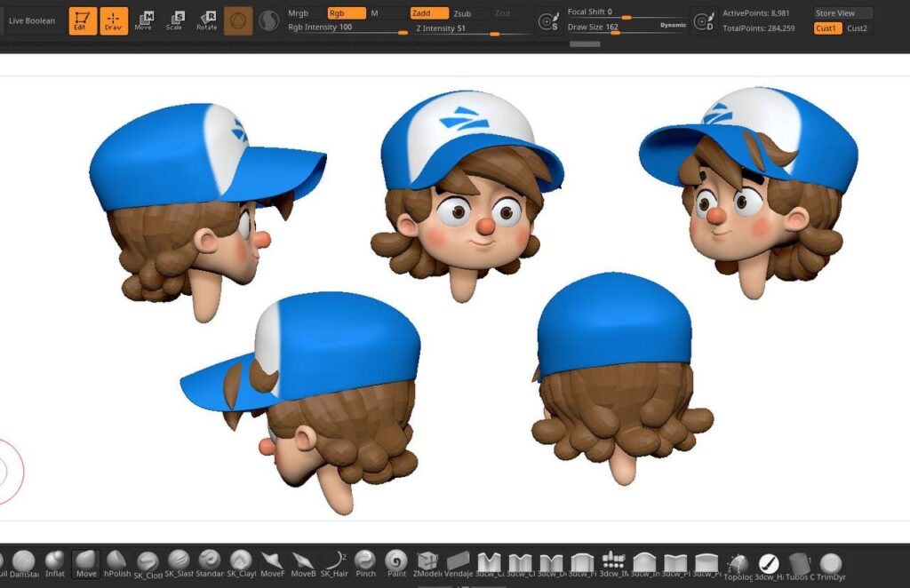
Task: Switch to the Cust1 interface layout
Action: point(827,28)
